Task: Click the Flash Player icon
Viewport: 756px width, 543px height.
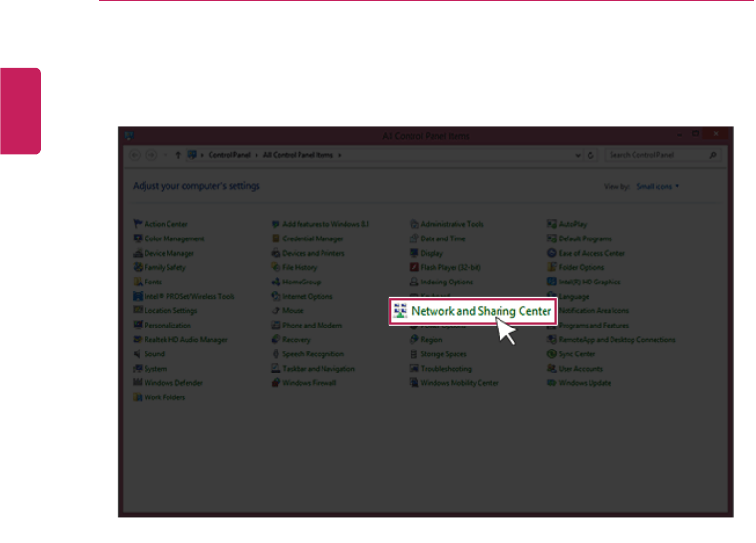Action: [413, 267]
